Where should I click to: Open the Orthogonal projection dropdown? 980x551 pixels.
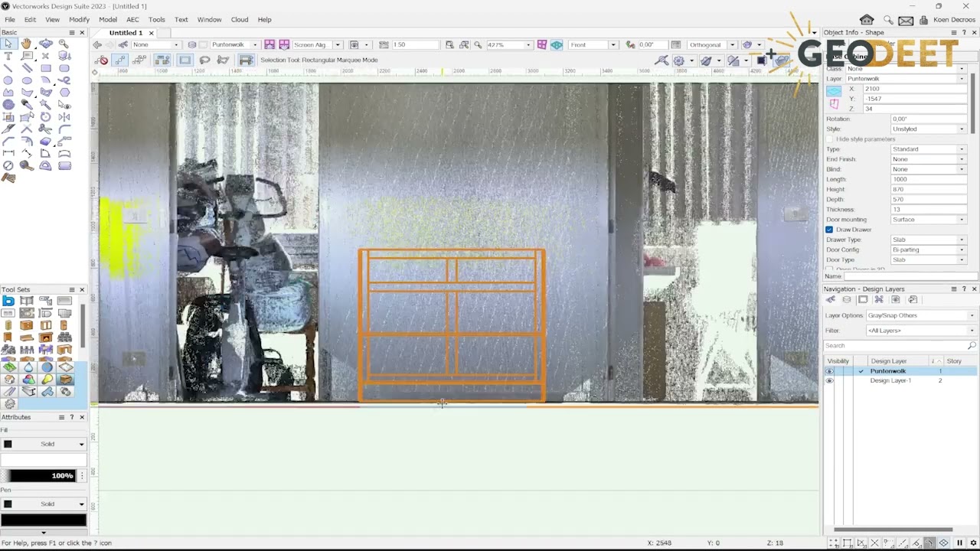(711, 44)
